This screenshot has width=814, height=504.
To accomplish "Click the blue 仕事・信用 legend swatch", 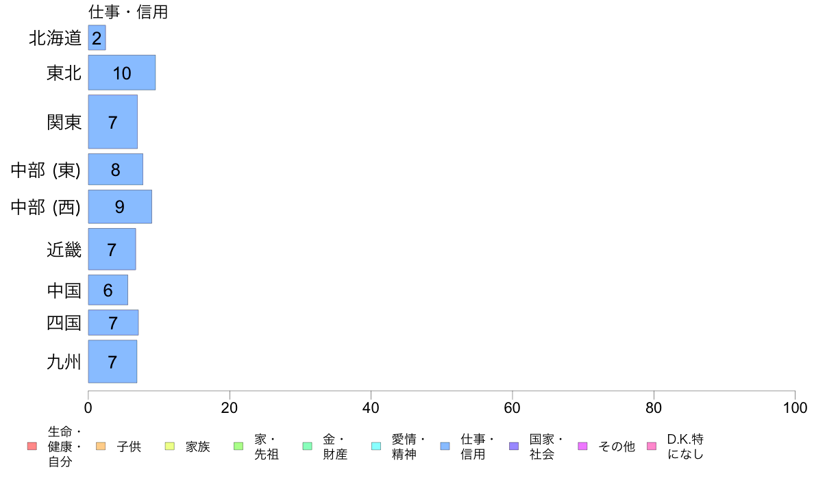I will pyautogui.click(x=445, y=446).
